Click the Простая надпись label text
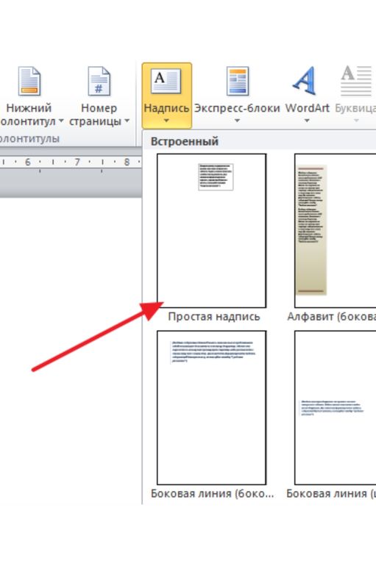 [214, 317]
